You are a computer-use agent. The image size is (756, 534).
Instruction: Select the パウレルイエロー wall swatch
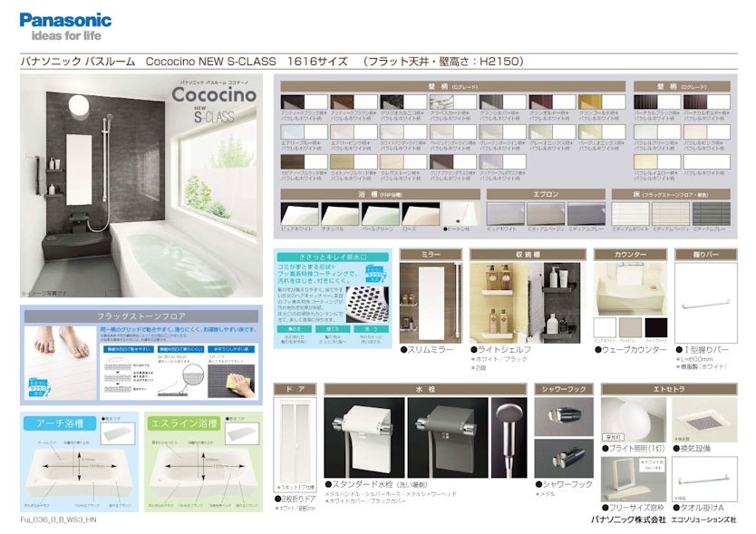pyautogui.click(x=657, y=161)
